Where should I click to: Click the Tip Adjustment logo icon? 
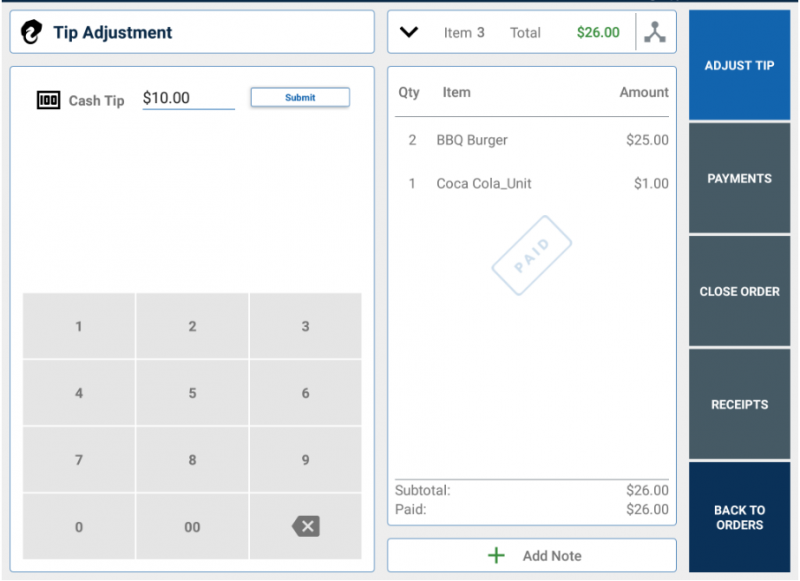pos(32,32)
